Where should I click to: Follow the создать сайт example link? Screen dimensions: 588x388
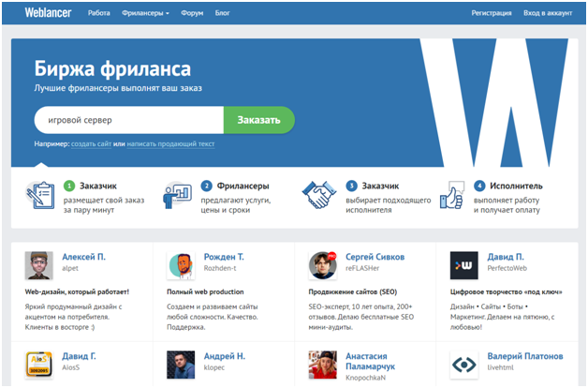[x=91, y=143]
